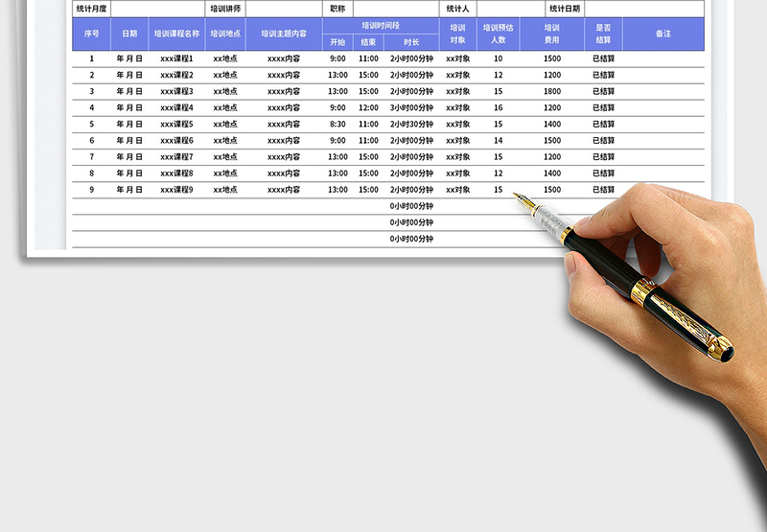Image resolution: width=767 pixels, height=532 pixels.
Task: Select the 2小时30分钟 duration cell
Action: [x=411, y=125]
